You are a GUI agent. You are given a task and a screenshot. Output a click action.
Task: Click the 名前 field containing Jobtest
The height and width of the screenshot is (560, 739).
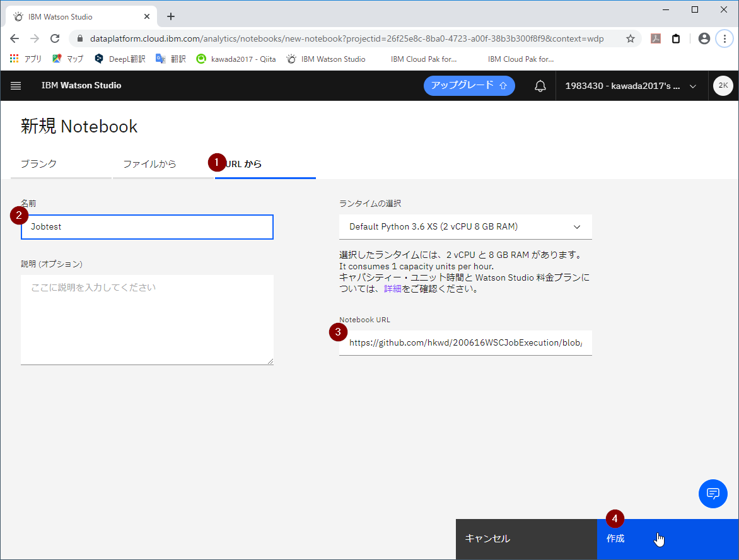point(147,227)
